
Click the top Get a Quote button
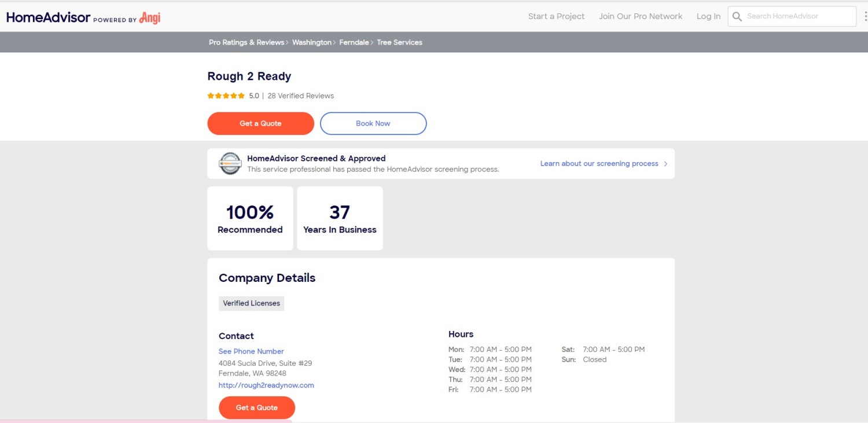(x=260, y=123)
